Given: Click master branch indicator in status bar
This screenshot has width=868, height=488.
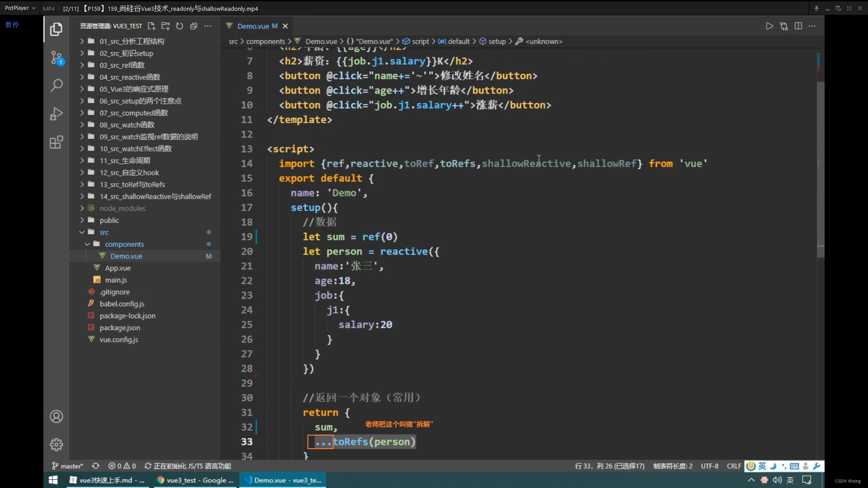Looking at the screenshot, I should point(67,466).
